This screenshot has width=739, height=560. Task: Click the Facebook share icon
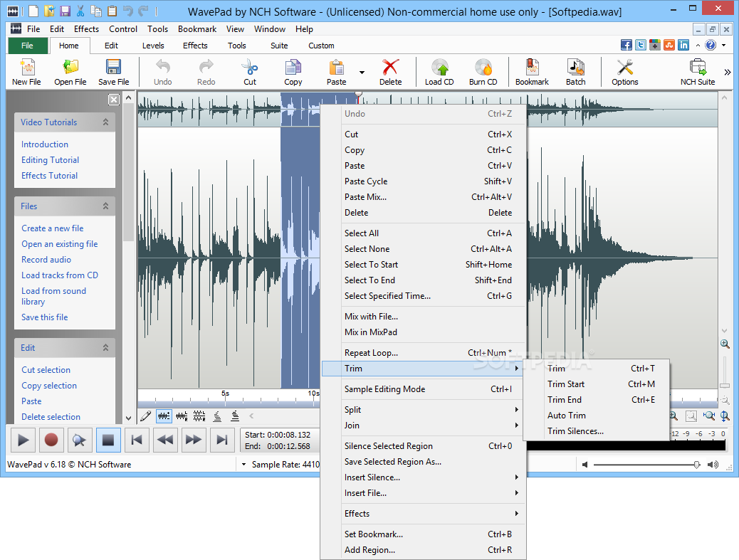point(627,46)
